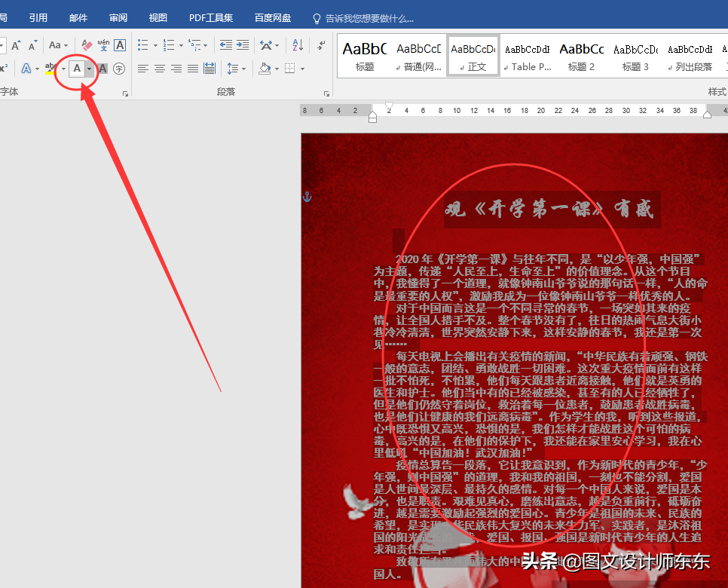The width and height of the screenshot is (728, 588).
Task: Align text left
Action: click(143, 69)
